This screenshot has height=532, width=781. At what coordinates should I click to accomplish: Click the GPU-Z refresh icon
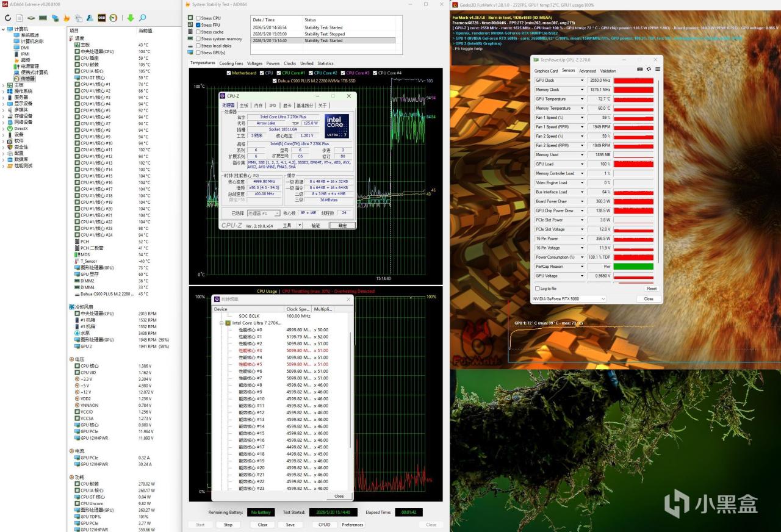pos(649,70)
